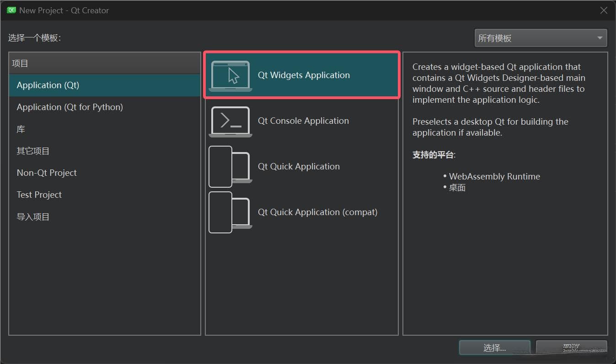616x364 pixels.
Task: Click the 选择一个模板 label
Action: (34, 38)
